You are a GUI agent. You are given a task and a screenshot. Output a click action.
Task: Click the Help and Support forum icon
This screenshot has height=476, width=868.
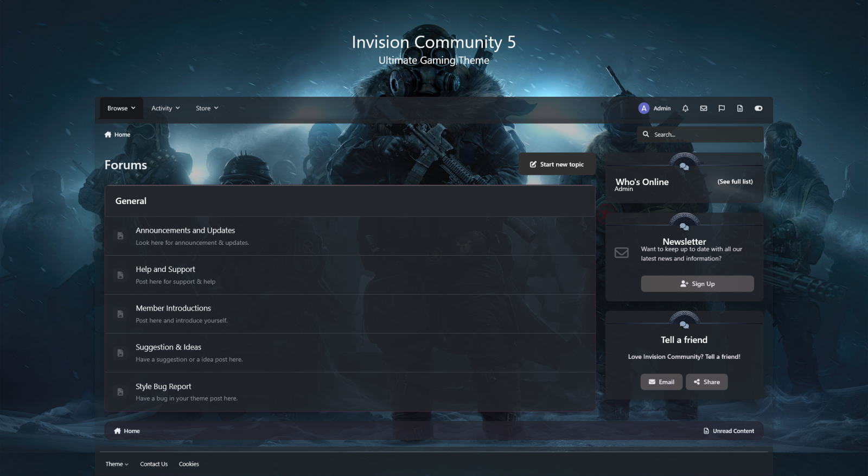click(120, 275)
